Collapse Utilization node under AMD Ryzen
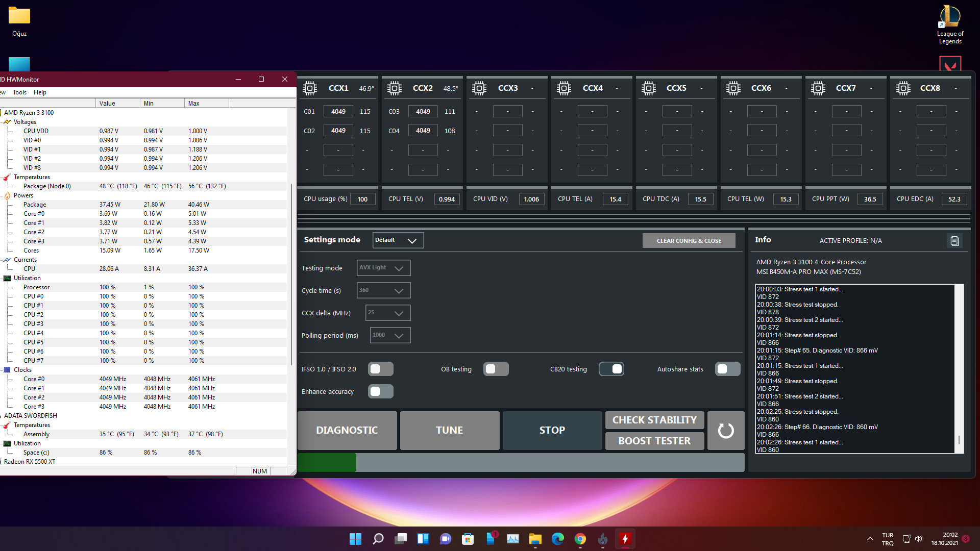980x551 pixels. [27, 278]
